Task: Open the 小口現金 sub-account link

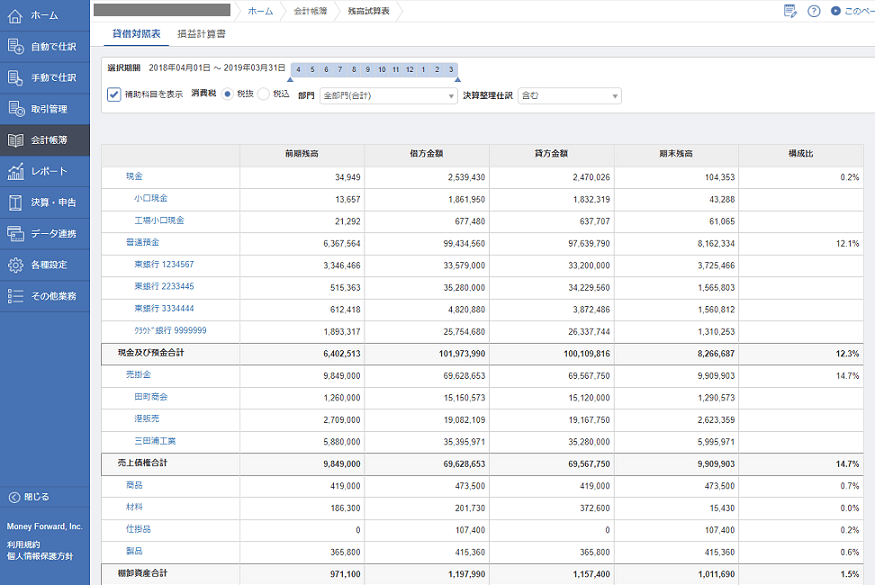Action: [x=151, y=198]
